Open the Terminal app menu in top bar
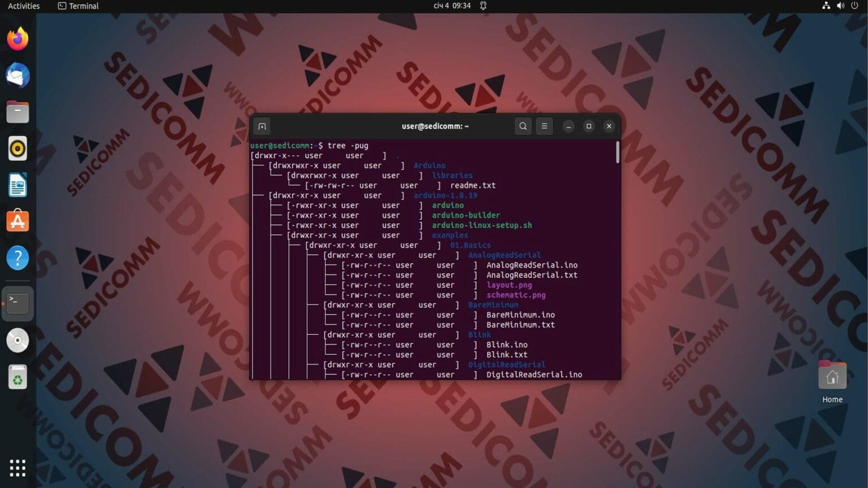 coord(78,6)
